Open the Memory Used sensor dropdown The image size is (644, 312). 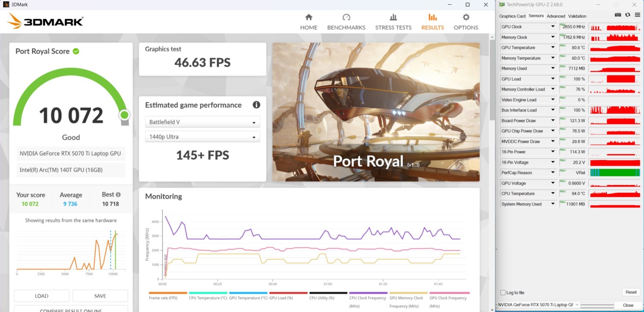553,68
